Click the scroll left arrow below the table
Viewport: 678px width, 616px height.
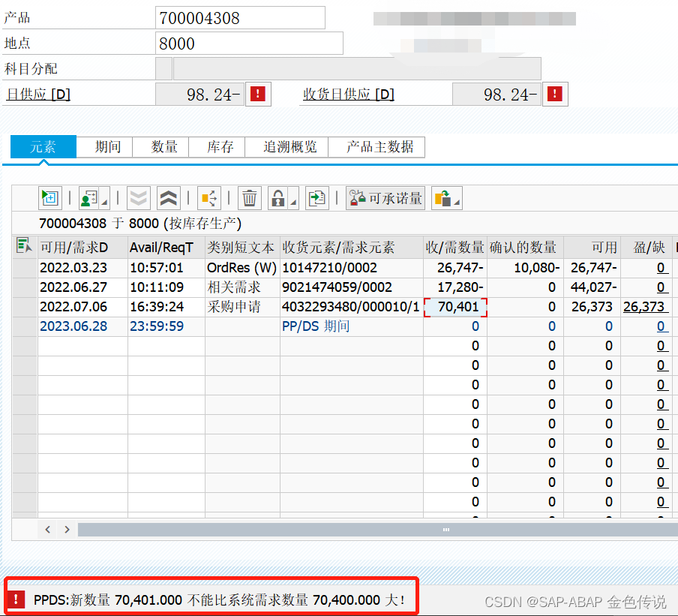(48, 530)
